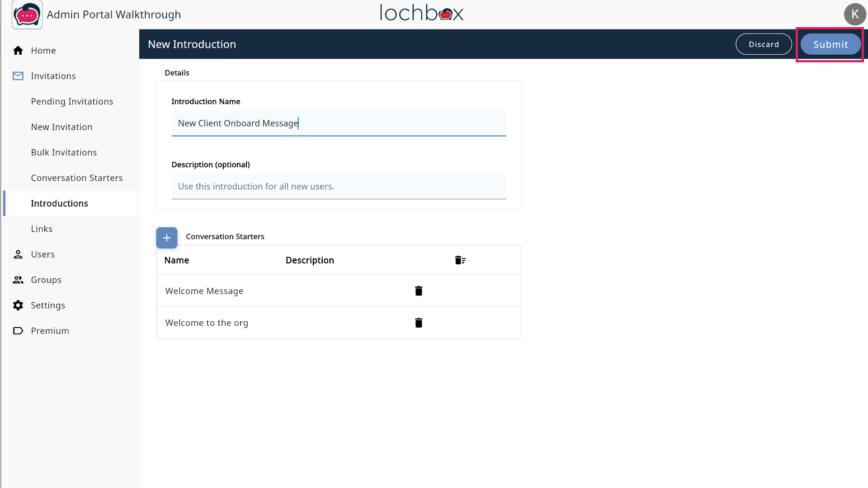This screenshot has width=868, height=488.
Task: Submit the new introduction
Action: pyautogui.click(x=830, y=44)
